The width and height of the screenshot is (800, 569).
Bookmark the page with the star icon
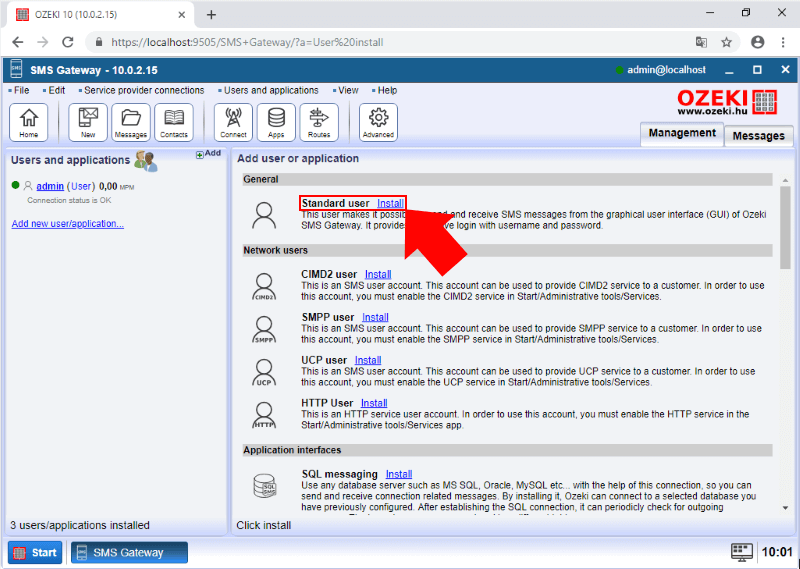pos(726,42)
